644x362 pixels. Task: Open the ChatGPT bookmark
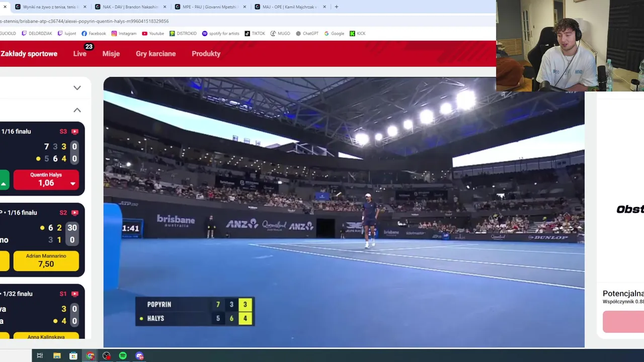point(307,33)
